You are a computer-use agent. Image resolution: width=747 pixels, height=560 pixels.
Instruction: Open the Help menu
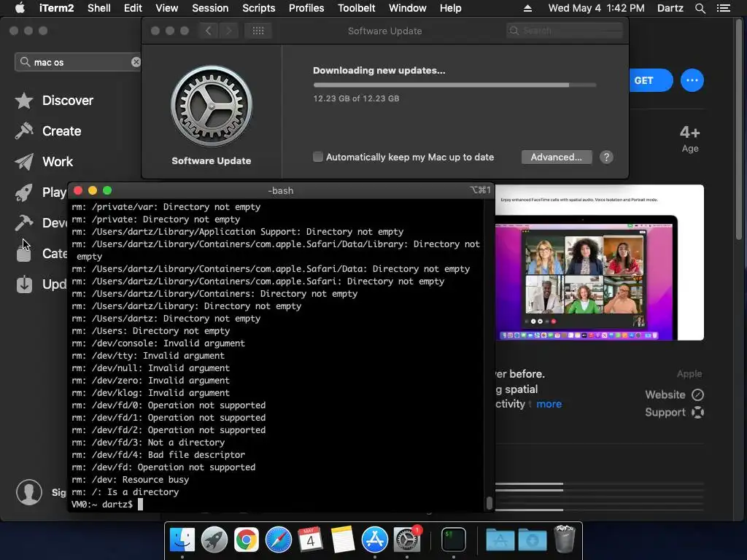point(450,8)
